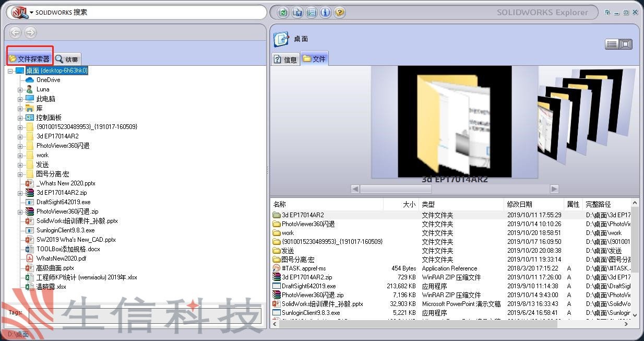
Task: Click in the Tags input field
Action: click(145, 316)
